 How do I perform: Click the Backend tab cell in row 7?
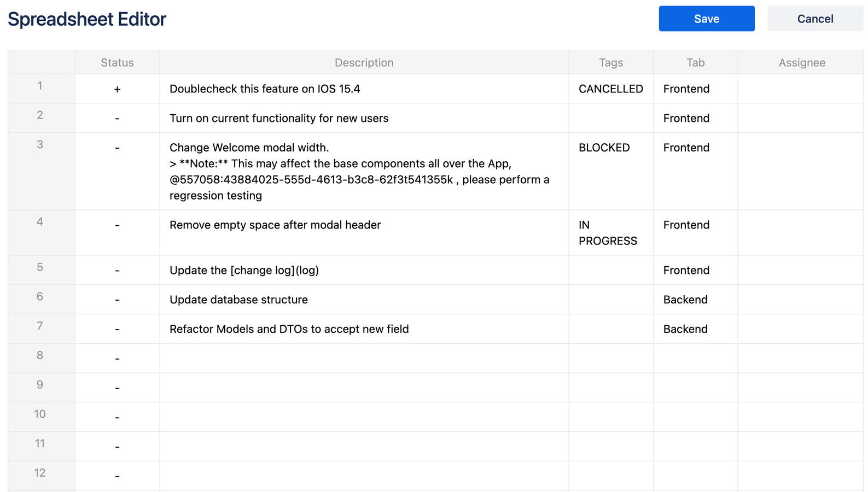click(x=696, y=329)
